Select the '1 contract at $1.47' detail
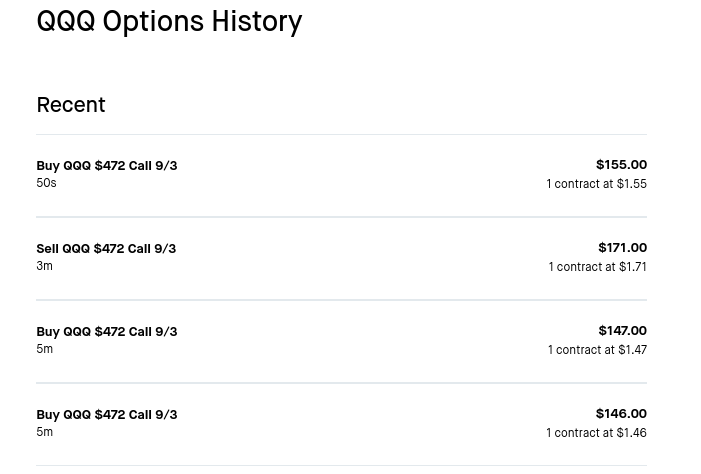Screen dimensions: 701x474 tap(597, 350)
